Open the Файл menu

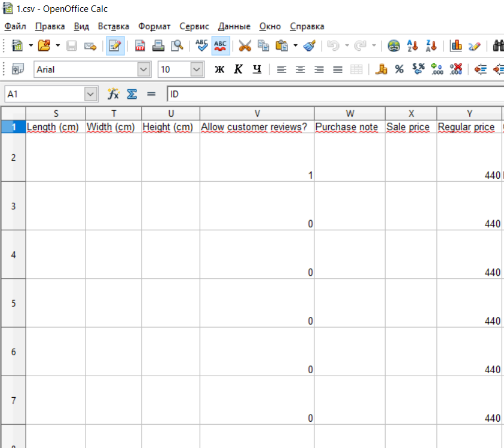pyautogui.click(x=15, y=26)
